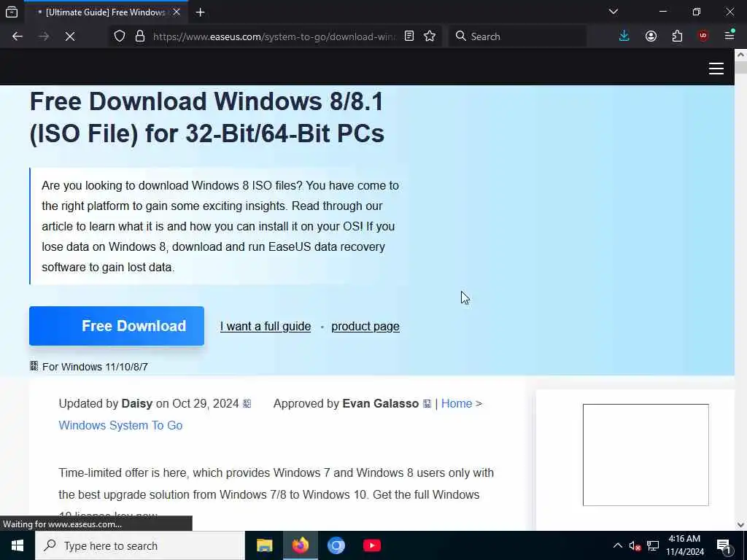
Task: Follow the Home breadcrumb link
Action: tap(457, 403)
